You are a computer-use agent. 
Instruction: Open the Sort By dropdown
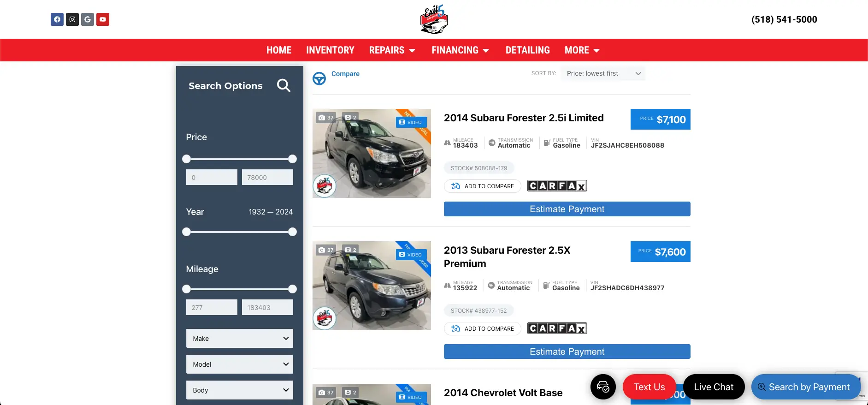[x=603, y=73]
